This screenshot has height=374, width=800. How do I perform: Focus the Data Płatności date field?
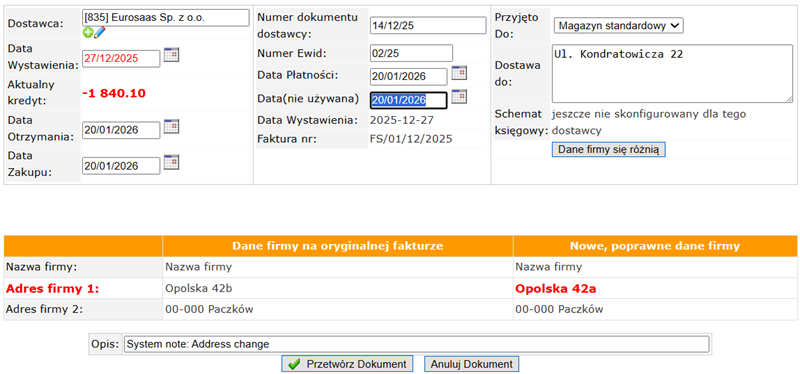[x=409, y=77]
